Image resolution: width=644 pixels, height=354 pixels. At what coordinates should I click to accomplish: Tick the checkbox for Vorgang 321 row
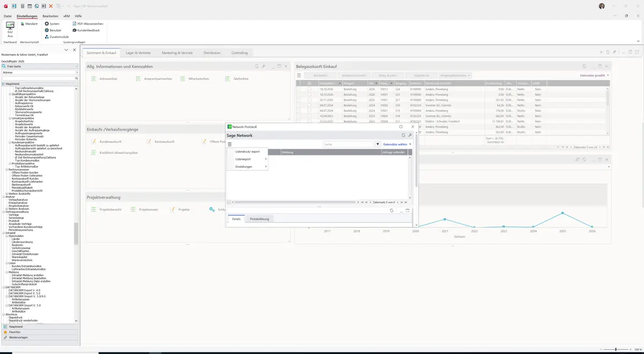[309, 100]
